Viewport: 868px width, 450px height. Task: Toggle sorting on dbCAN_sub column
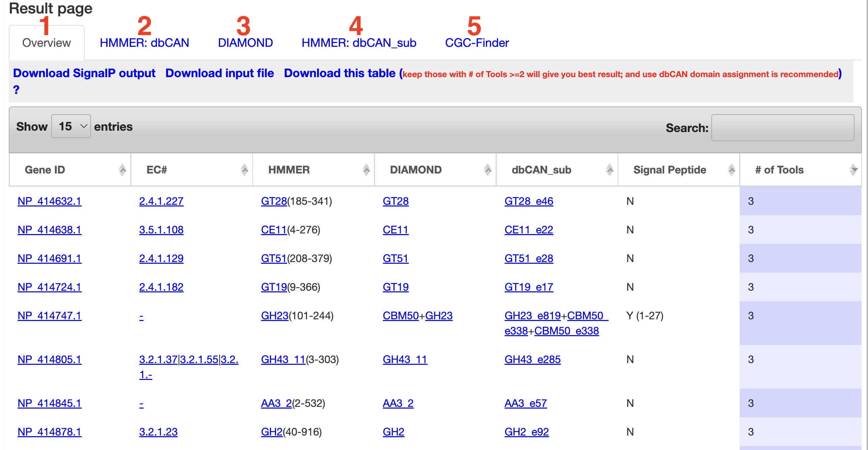tap(610, 170)
